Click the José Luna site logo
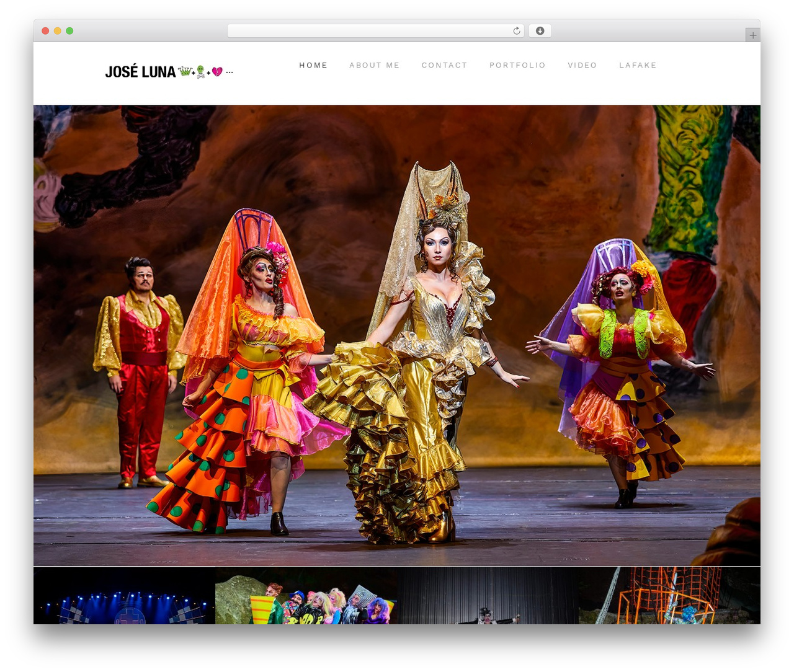The height and width of the screenshot is (672, 794). tap(169, 72)
